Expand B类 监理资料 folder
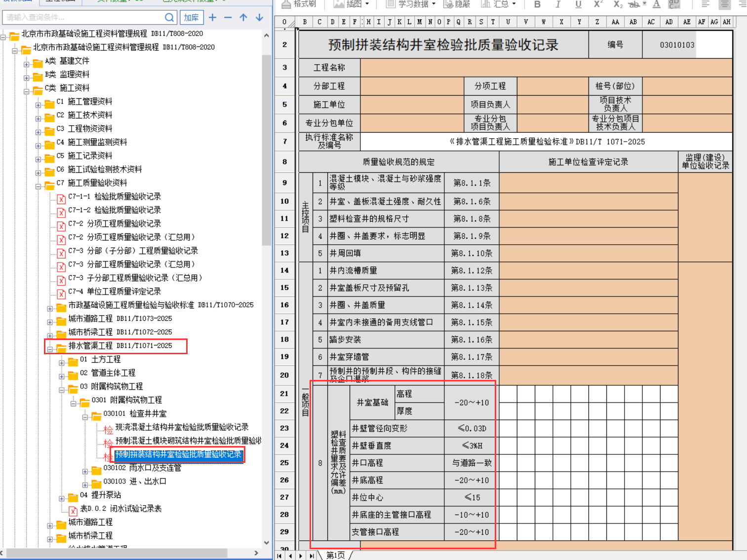The width and height of the screenshot is (747, 560). [x=27, y=78]
